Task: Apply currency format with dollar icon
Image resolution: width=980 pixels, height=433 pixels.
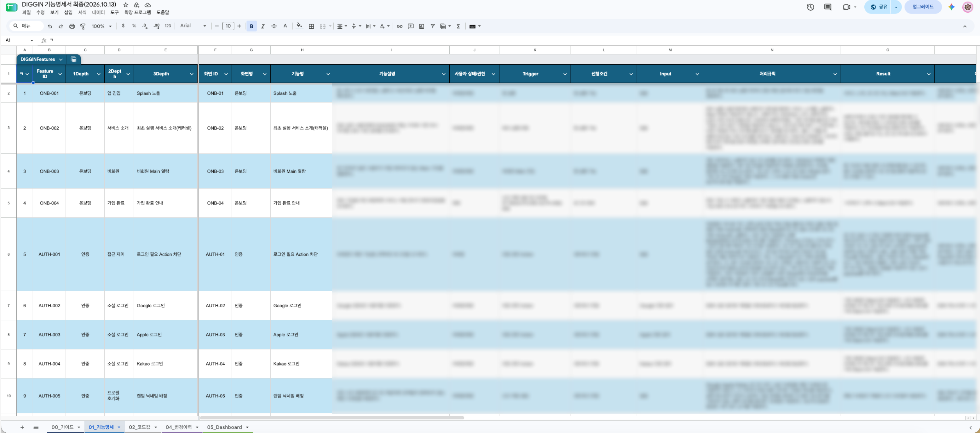Action: tap(123, 26)
